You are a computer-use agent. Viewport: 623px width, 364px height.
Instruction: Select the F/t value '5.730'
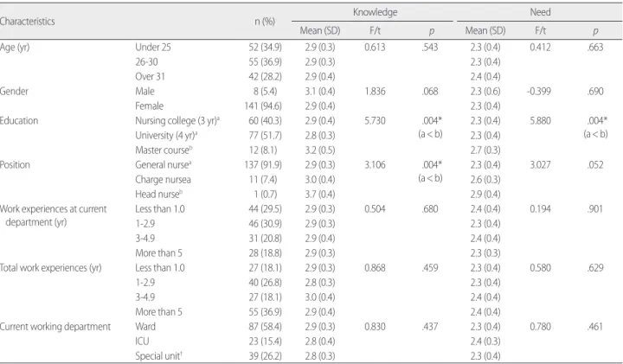click(375, 121)
